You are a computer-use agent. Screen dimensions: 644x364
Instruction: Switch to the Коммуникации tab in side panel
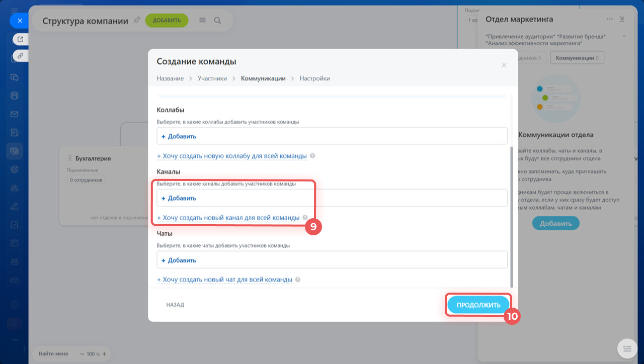point(577,58)
